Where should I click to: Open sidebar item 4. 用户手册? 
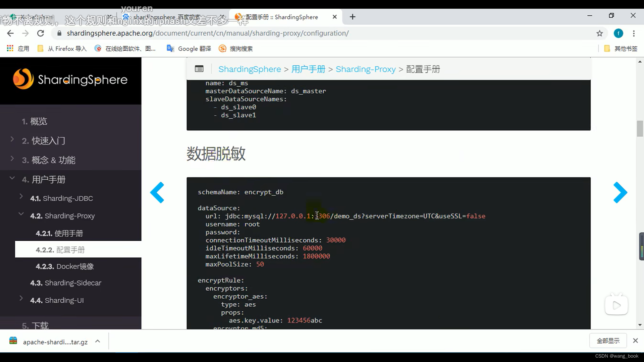pyautogui.click(x=44, y=180)
